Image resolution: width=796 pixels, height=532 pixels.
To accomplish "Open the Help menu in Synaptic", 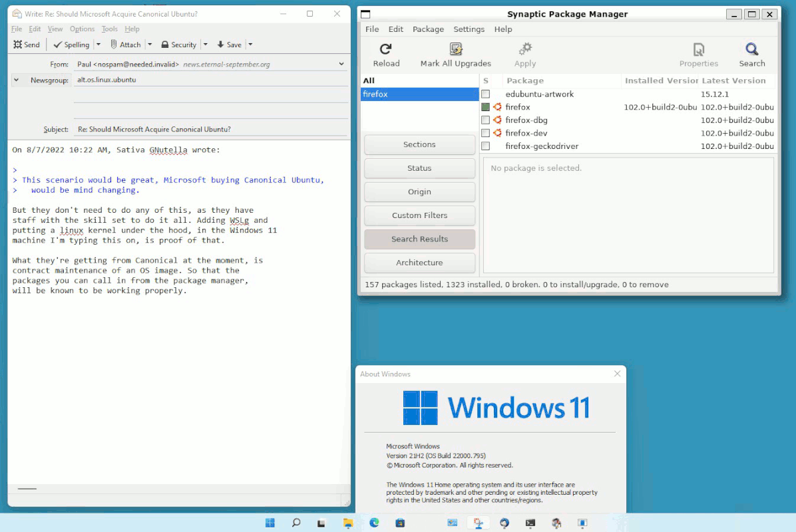I will coord(503,29).
